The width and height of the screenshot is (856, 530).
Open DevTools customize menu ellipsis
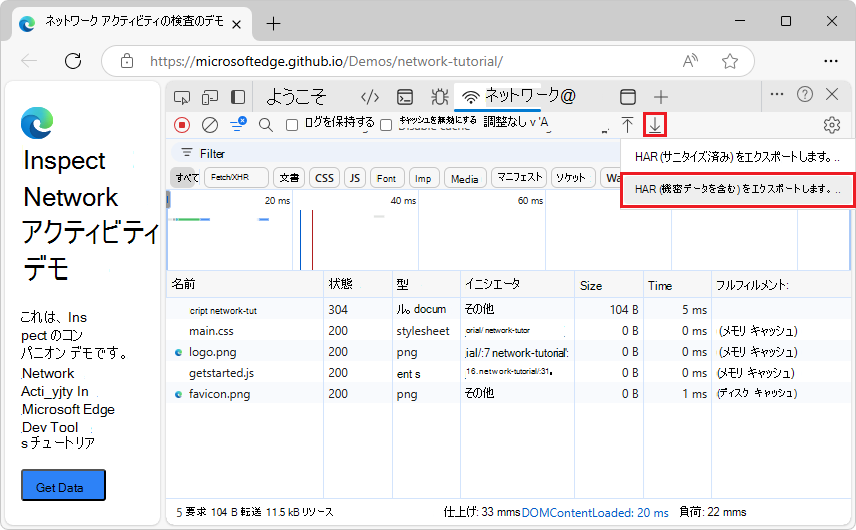point(776,94)
